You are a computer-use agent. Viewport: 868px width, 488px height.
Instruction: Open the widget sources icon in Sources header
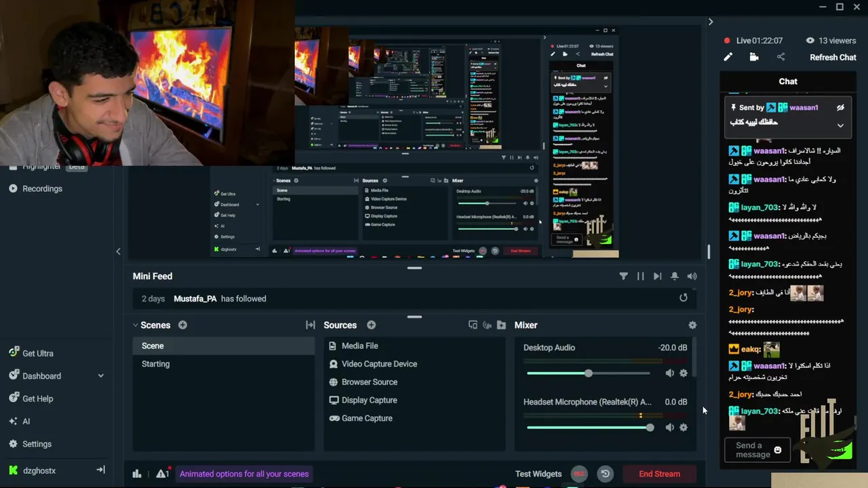473,325
